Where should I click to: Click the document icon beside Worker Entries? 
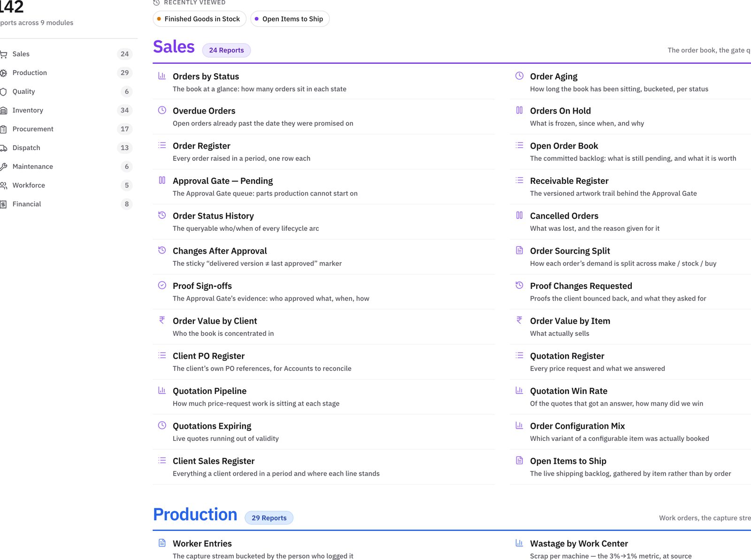tap(162, 543)
